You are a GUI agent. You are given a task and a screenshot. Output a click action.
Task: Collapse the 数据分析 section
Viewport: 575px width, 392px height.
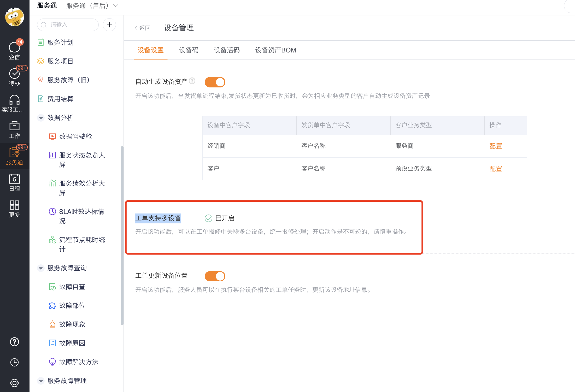point(41,118)
